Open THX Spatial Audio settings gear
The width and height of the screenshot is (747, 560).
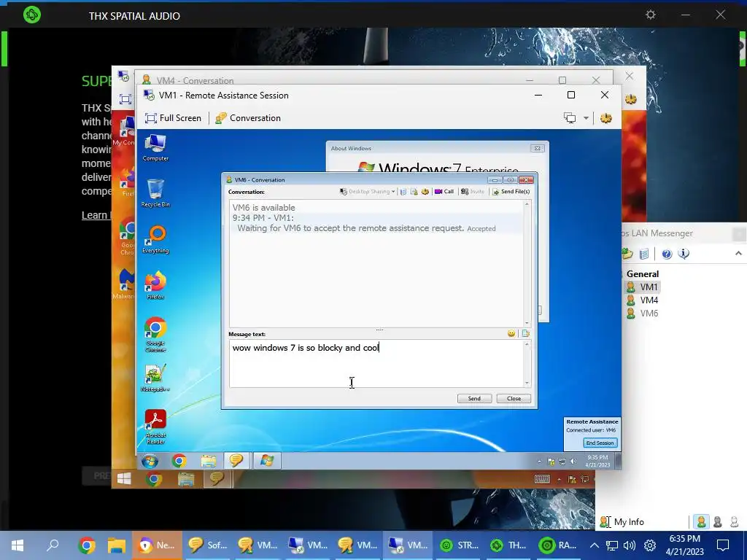(650, 15)
